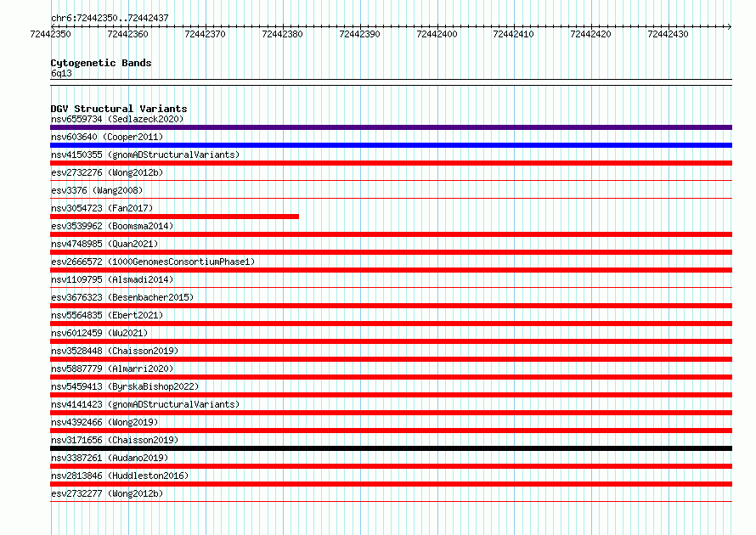
Task: Click the nsv5887779 (Almarri2020) label
Action: point(112,369)
